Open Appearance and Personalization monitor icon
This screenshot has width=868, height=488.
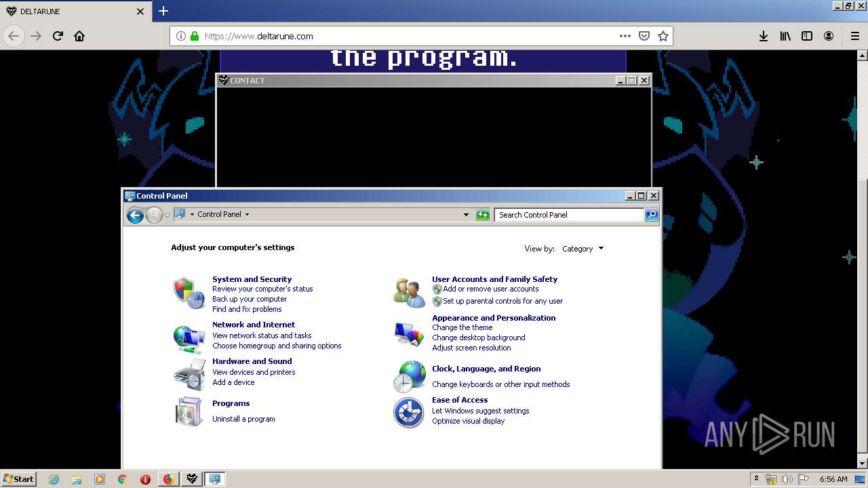pyautogui.click(x=409, y=333)
